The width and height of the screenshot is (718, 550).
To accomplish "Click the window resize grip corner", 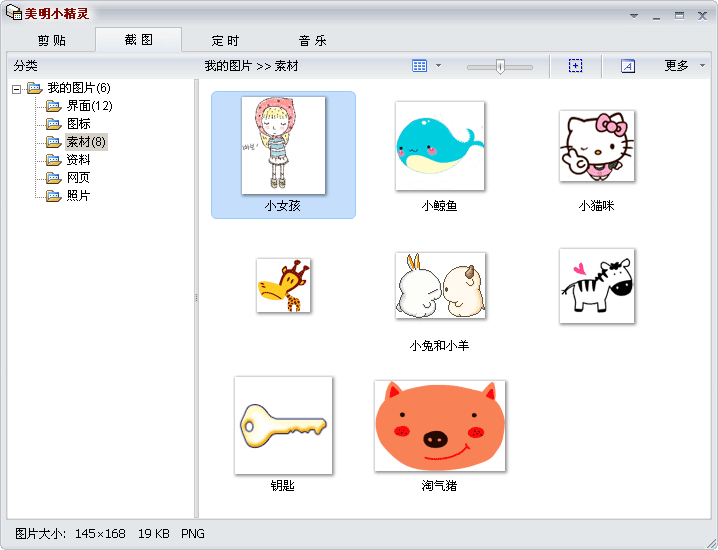I will 712,544.
